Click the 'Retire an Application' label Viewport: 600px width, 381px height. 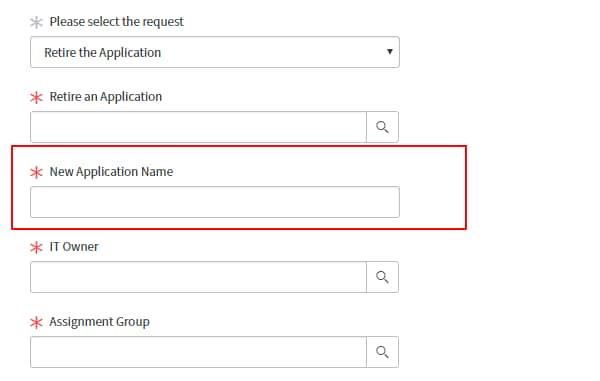[x=106, y=97]
